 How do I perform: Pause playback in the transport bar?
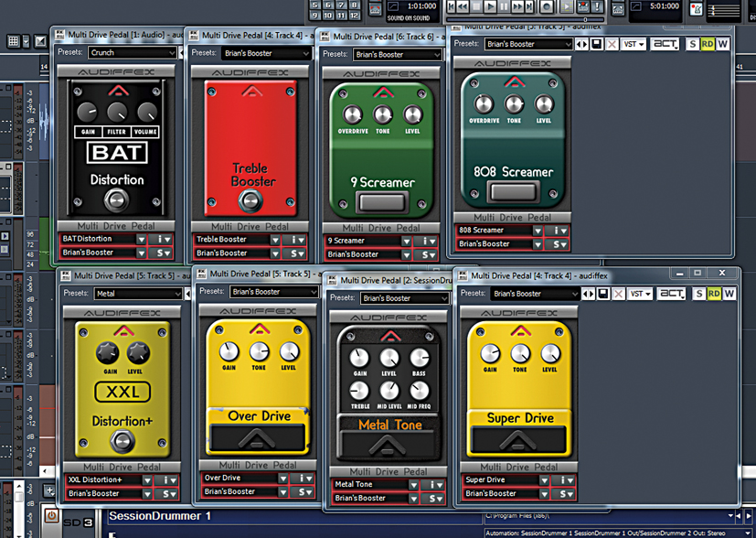point(504,6)
